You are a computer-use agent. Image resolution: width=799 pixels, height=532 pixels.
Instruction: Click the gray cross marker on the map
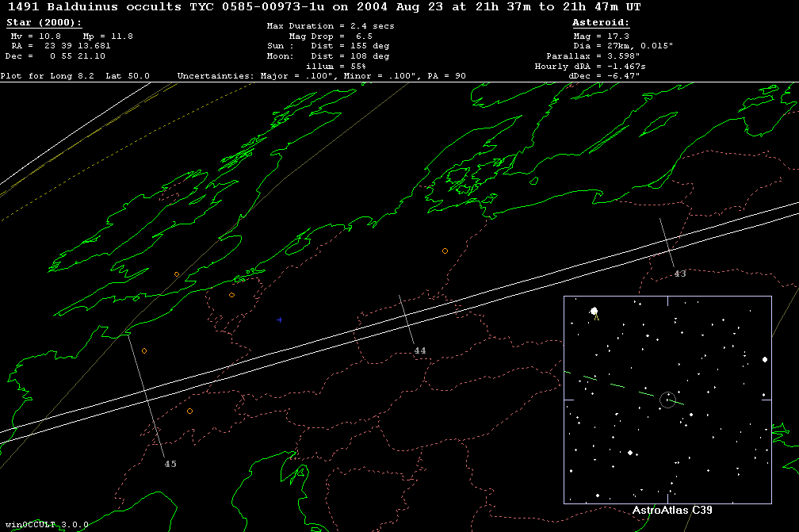click(x=280, y=320)
